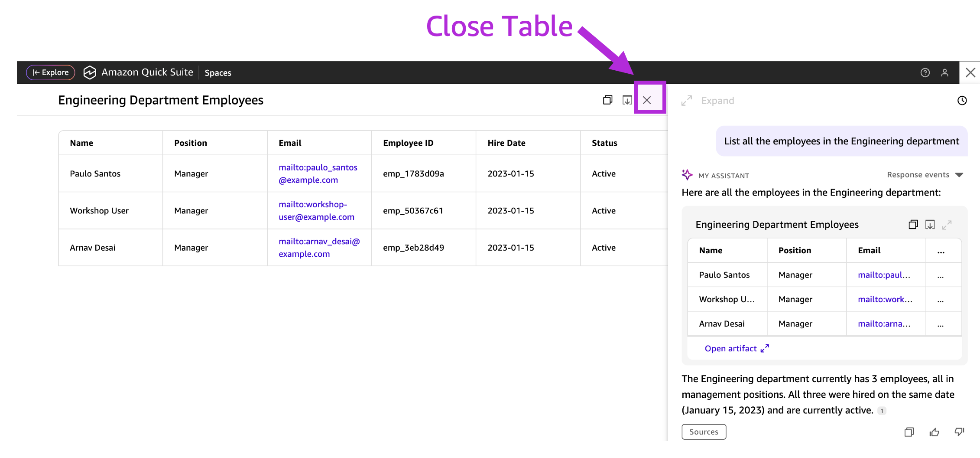
Task: View chat history clock icon
Action: click(x=962, y=101)
